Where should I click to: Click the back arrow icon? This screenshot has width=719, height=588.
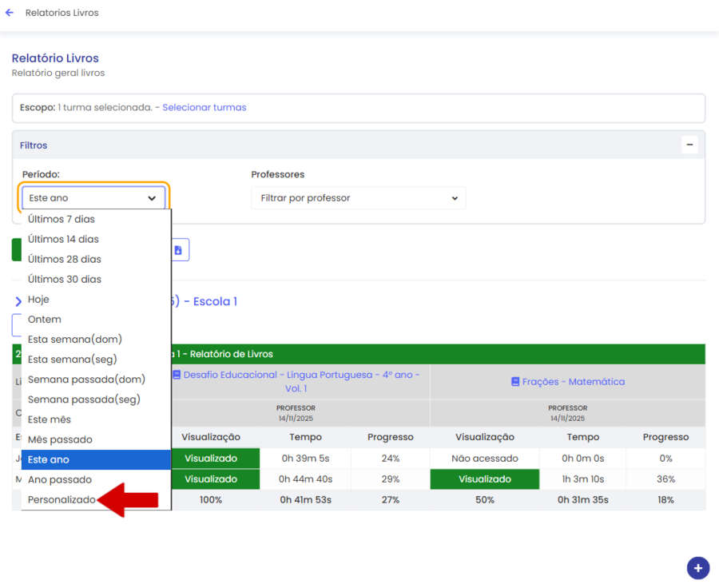coord(10,14)
